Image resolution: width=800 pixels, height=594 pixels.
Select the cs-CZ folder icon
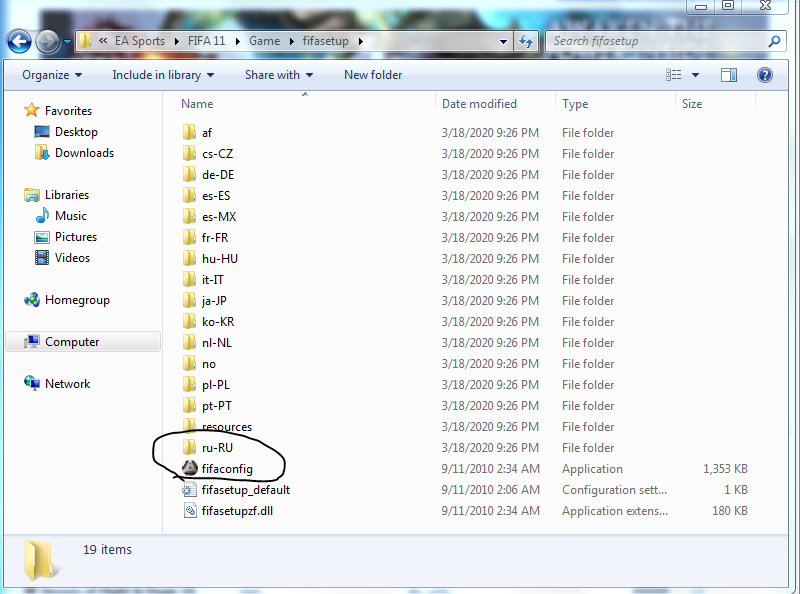point(189,153)
